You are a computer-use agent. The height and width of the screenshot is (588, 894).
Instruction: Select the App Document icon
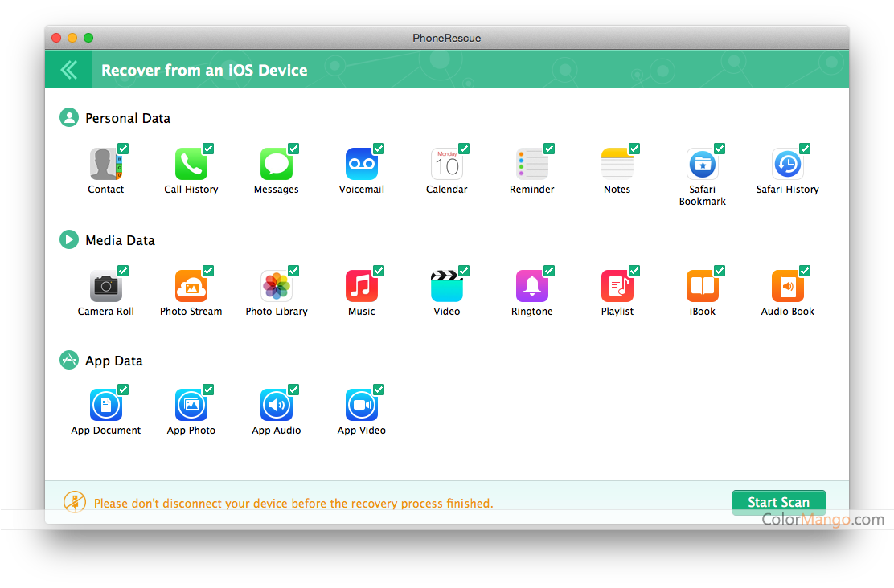[x=105, y=404]
